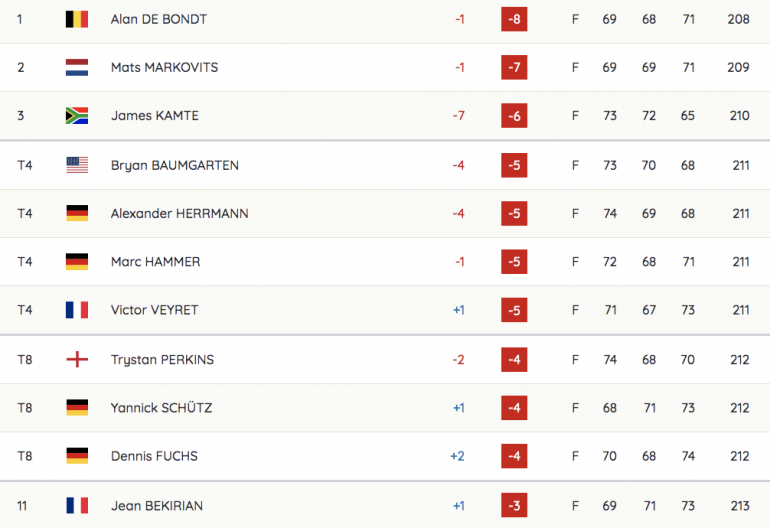Select Yannick SCHÜTZ's name
Screen dimensions: 770x528
[162, 408]
